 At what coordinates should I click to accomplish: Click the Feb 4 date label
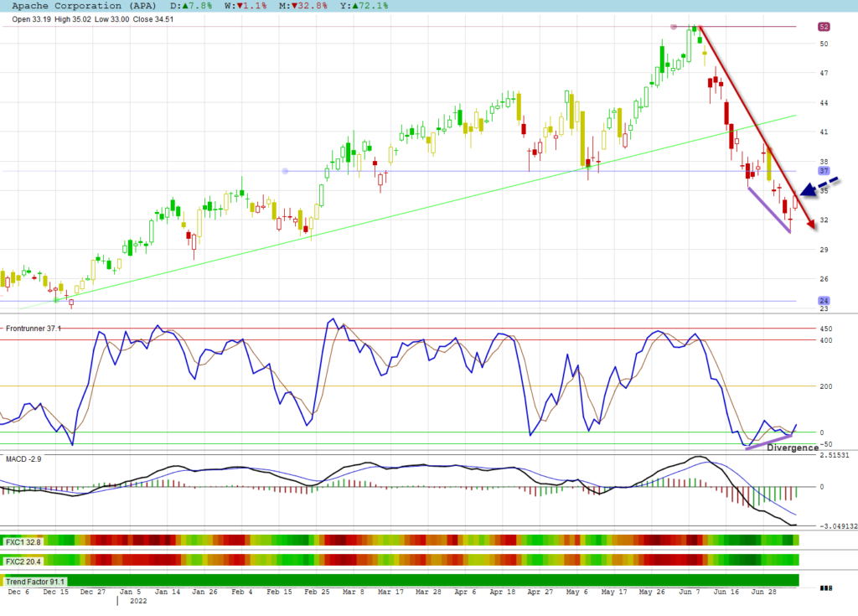click(x=242, y=592)
